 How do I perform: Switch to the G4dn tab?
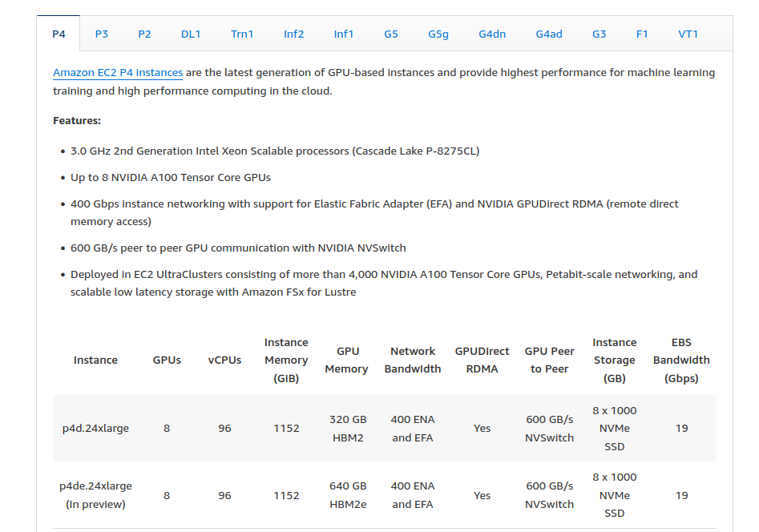(x=492, y=34)
